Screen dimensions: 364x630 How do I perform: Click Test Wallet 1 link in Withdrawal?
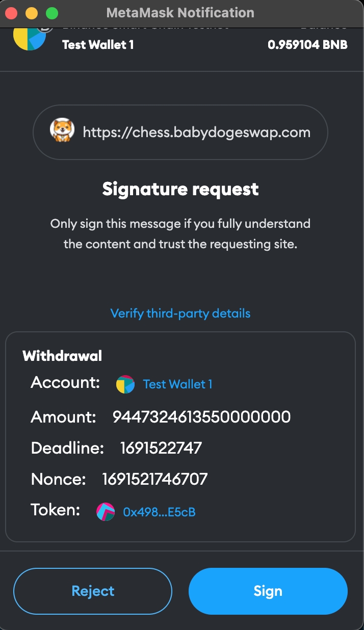point(177,384)
